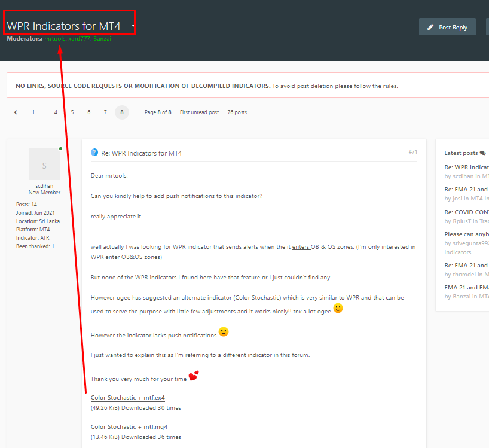Image resolution: width=489 pixels, height=448 pixels.
Task: Go to previous page arrow
Action: [16, 112]
